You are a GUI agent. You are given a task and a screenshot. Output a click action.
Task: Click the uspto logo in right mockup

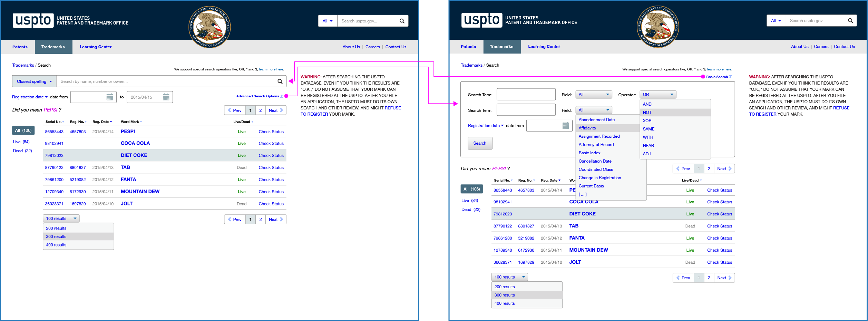[x=482, y=20]
